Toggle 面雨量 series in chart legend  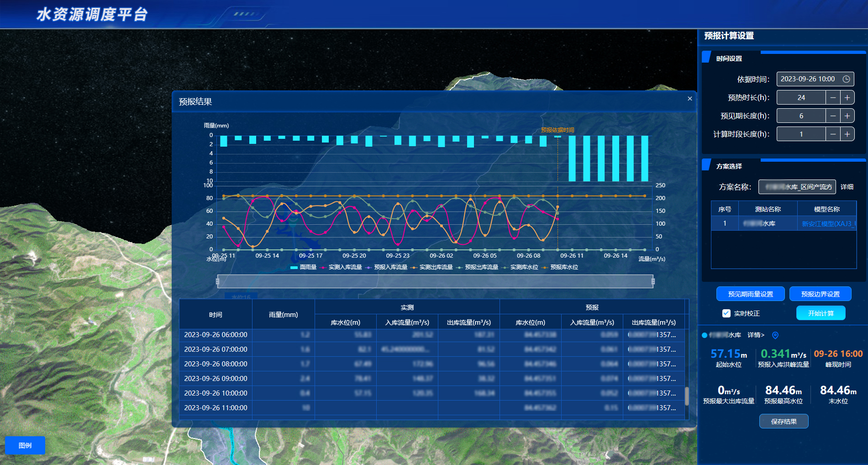coord(304,267)
